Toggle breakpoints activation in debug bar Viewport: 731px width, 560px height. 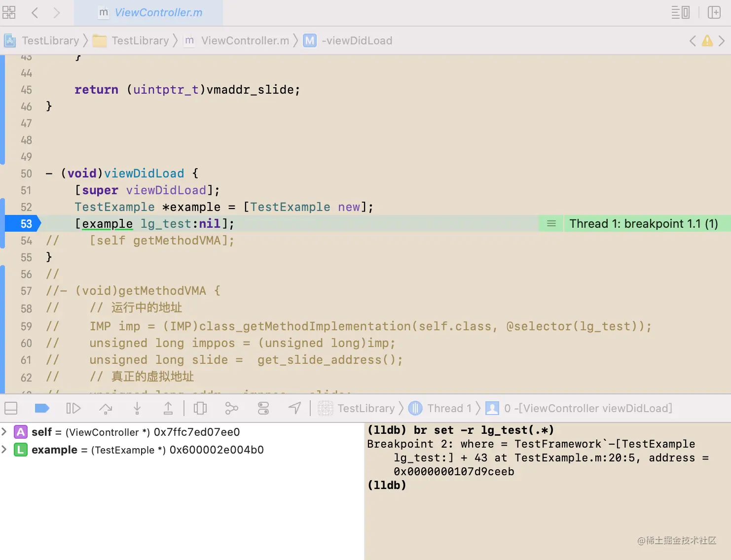(x=42, y=408)
